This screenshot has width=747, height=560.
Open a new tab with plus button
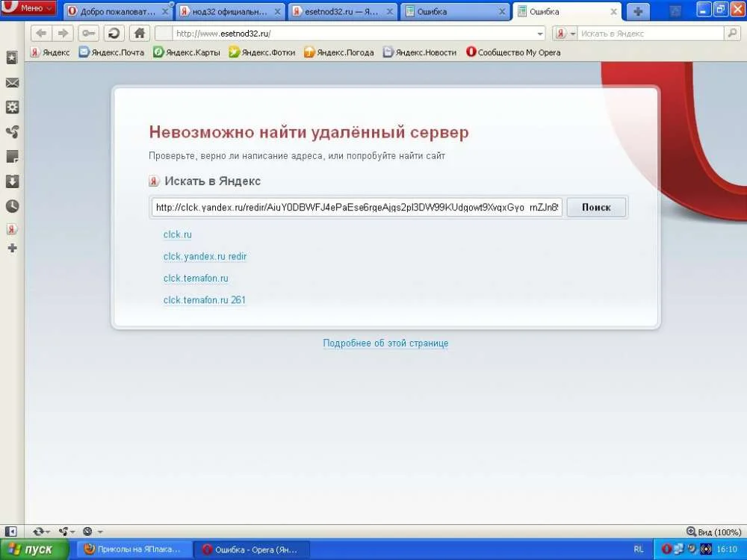pos(638,11)
